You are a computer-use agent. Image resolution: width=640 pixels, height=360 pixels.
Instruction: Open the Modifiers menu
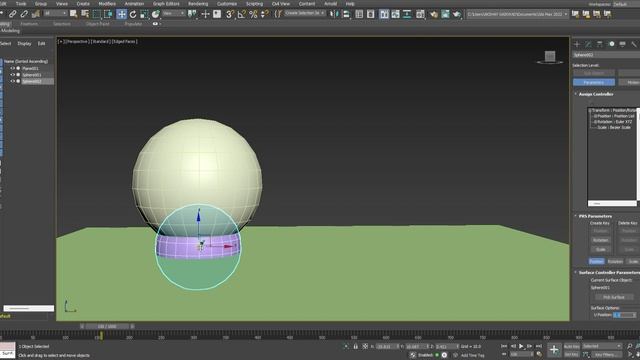click(107, 4)
